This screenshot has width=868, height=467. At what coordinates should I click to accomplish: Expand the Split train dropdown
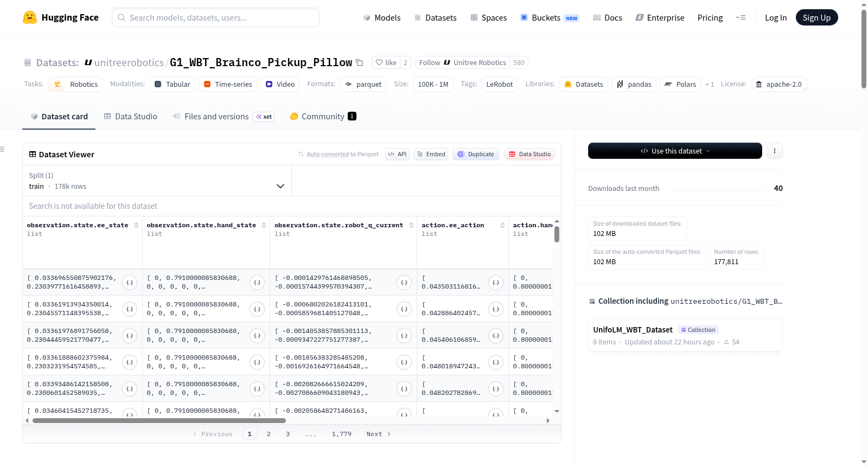pos(157,181)
